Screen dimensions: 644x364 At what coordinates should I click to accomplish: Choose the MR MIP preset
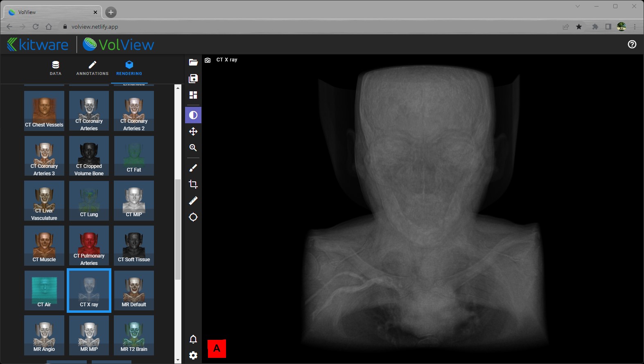pyautogui.click(x=89, y=335)
